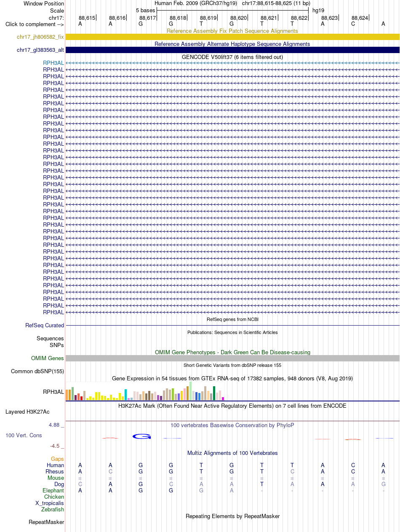Click 'Repeating Elements by RepeatMasker' title
Image resolution: width=400 pixels, height=532 pixels.
[232, 516]
